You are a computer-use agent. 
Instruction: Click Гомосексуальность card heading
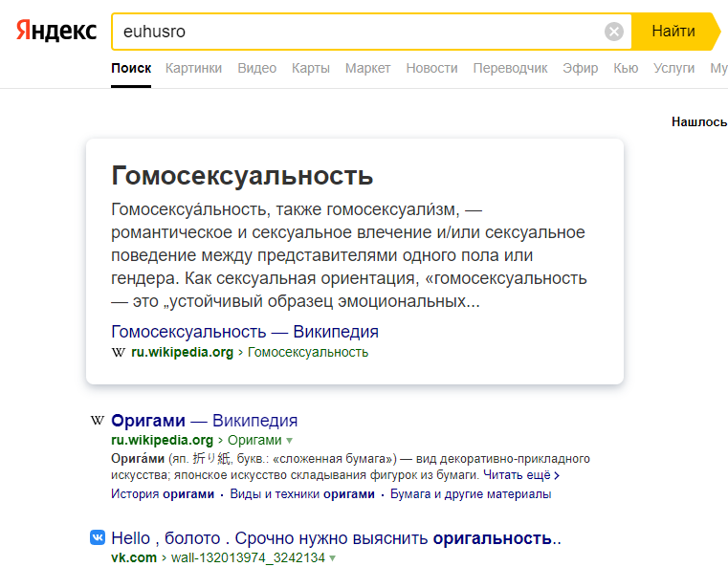tap(242, 175)
